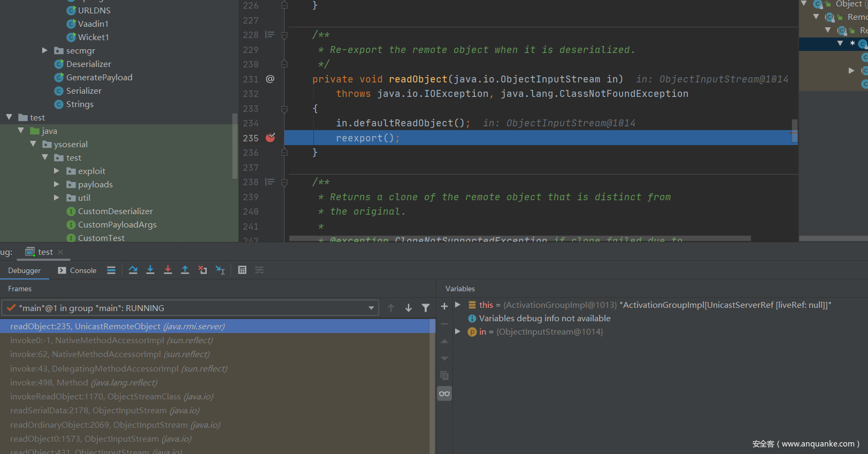Toggle the threads layout icon beside Console
Viewport: 868px width, 454px height.
click(x=111, y=270)
